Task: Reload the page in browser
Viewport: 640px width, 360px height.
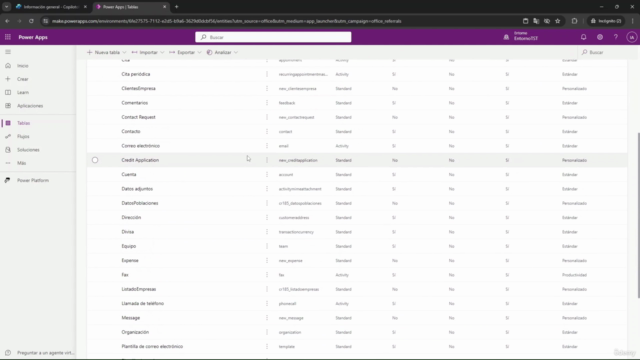Action: (x=31, y=21)
